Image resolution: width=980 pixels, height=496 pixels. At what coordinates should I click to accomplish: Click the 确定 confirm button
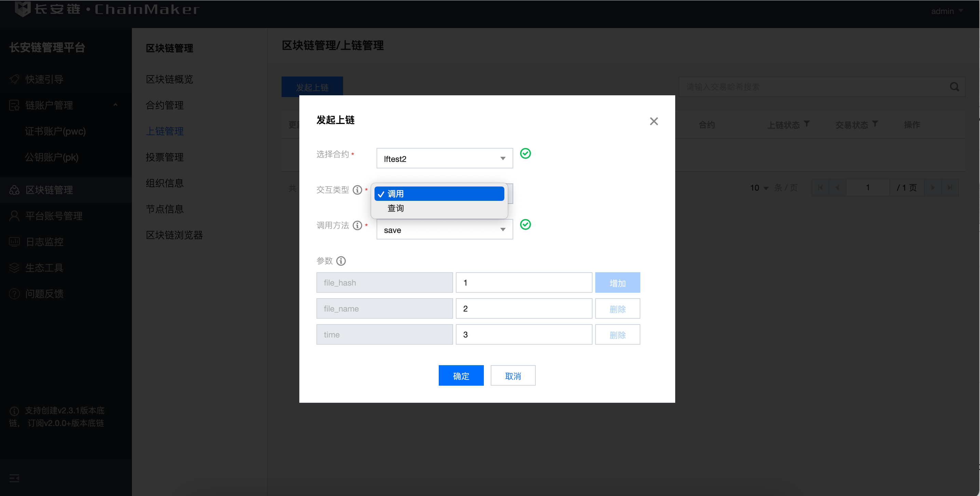pyautogui.click(x=461, y=376)
